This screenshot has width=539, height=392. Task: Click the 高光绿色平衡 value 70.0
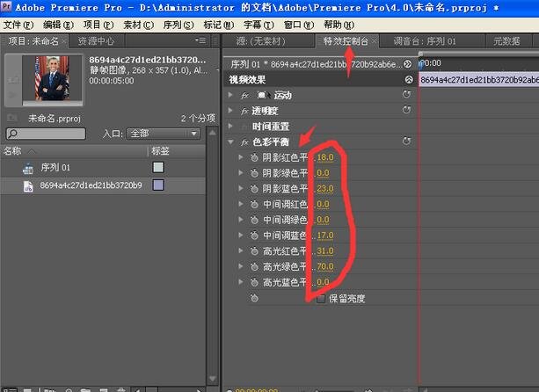(325, 266)
